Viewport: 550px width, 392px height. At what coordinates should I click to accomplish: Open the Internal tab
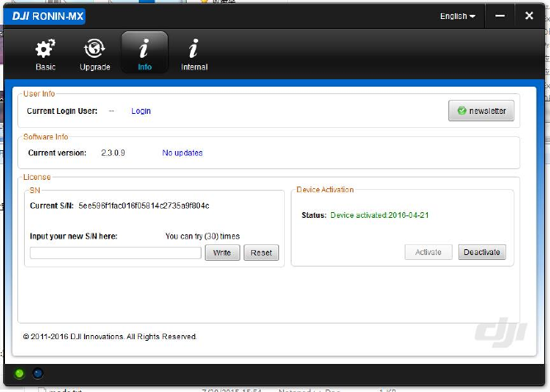click(194, 54)
